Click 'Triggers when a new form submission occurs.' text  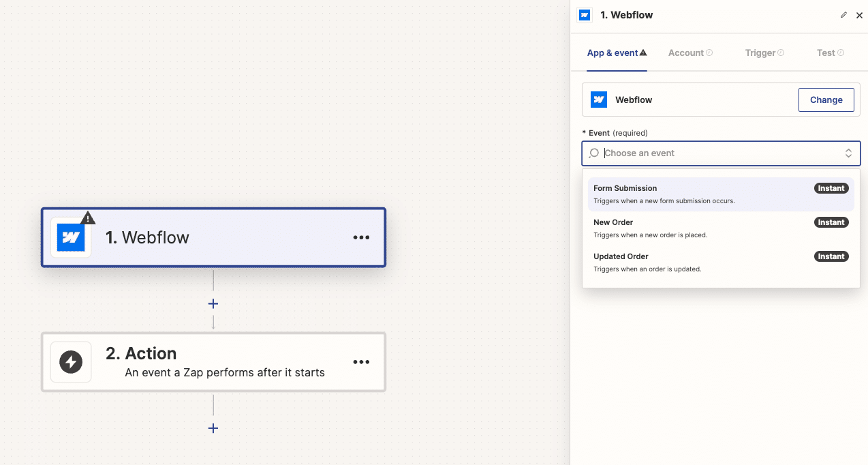coord(664,201)
